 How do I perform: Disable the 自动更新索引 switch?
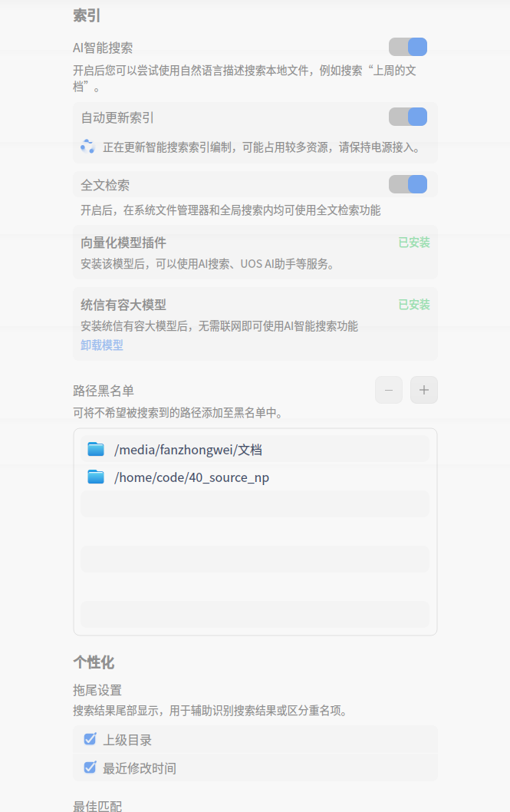[407, 117]
